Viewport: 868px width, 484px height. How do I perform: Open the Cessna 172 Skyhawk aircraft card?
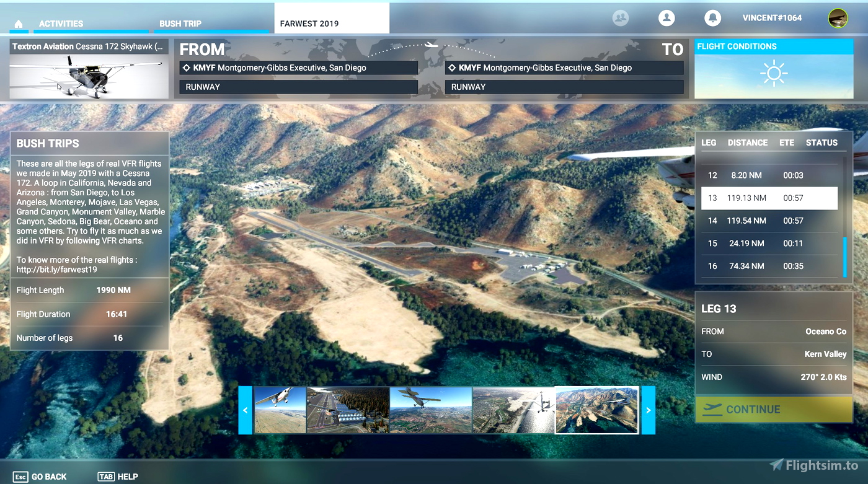[89, 69]
